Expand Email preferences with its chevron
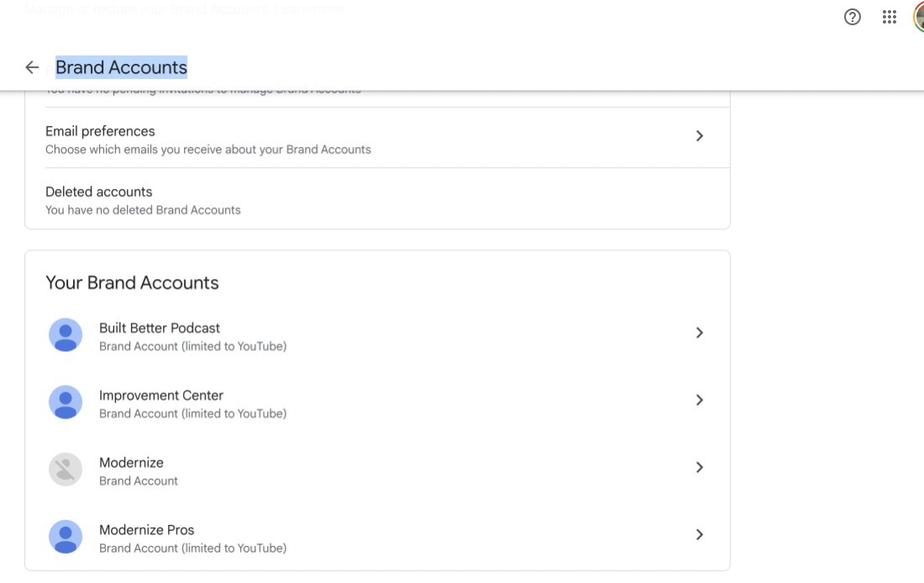The height and width of the screenshot is (583, 924). [700, 136]
